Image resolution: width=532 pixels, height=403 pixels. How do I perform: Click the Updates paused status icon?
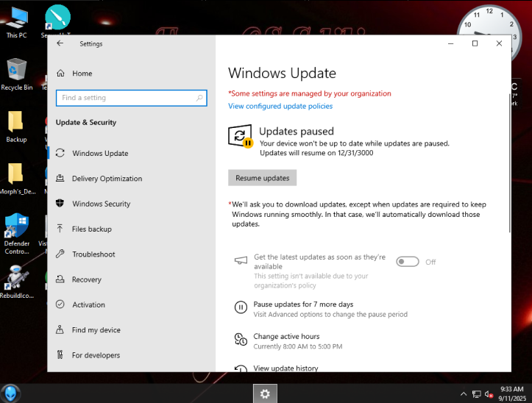tap(241, 136)
